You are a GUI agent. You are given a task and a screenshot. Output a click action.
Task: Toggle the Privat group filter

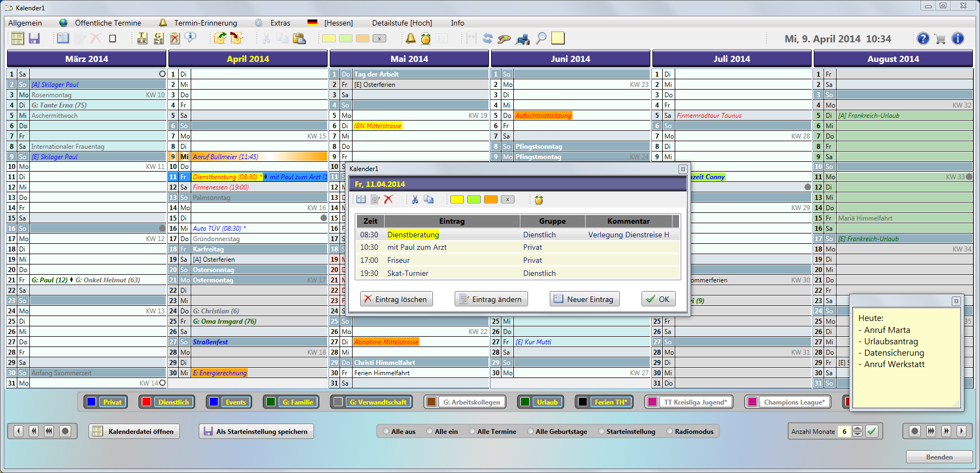(x=106, y=402)
